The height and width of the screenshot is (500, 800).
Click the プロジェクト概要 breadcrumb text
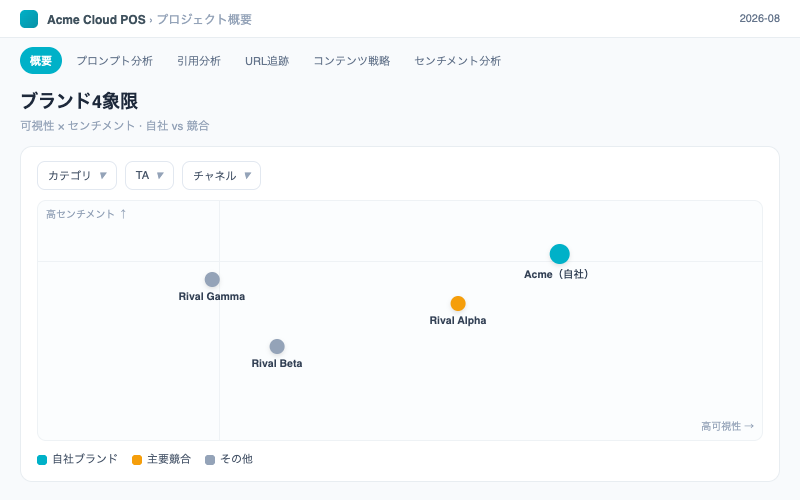(x=204, y=19)
